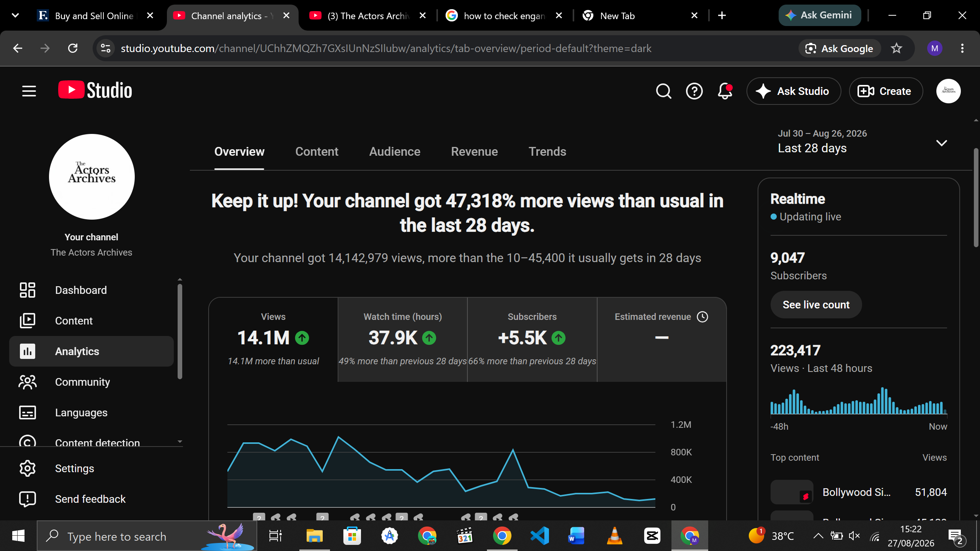The width and height of the screenshot is (980, 551).
Task: Open Microsoft Word from the taskbar
Action: point(577,536)
